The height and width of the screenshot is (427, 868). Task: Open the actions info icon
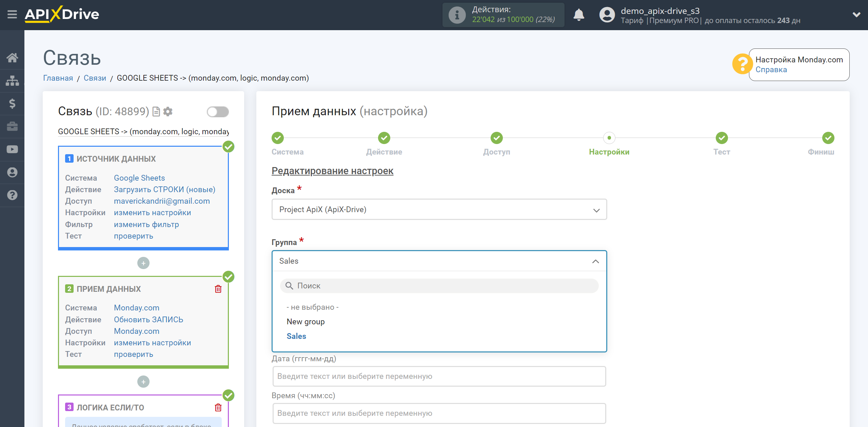(x=457, y=15)
